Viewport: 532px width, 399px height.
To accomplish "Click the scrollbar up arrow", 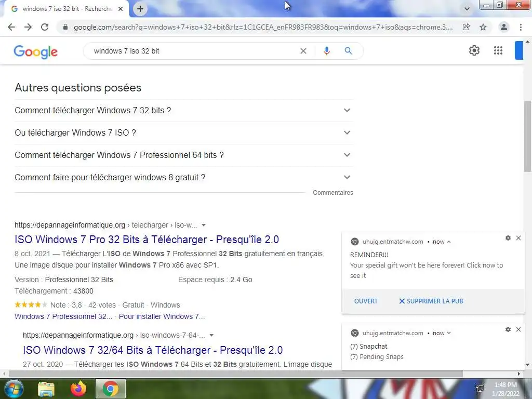I will [x=528, y=42].
